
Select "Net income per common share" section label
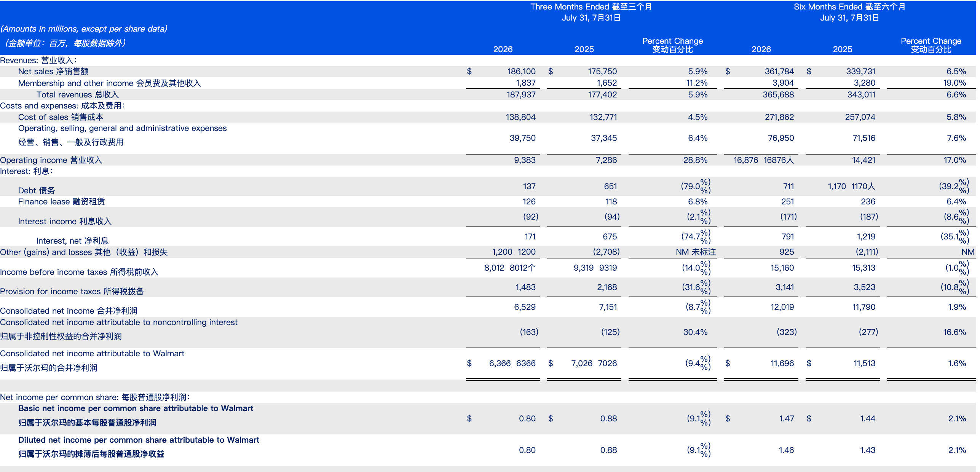[x=95, y=397]
